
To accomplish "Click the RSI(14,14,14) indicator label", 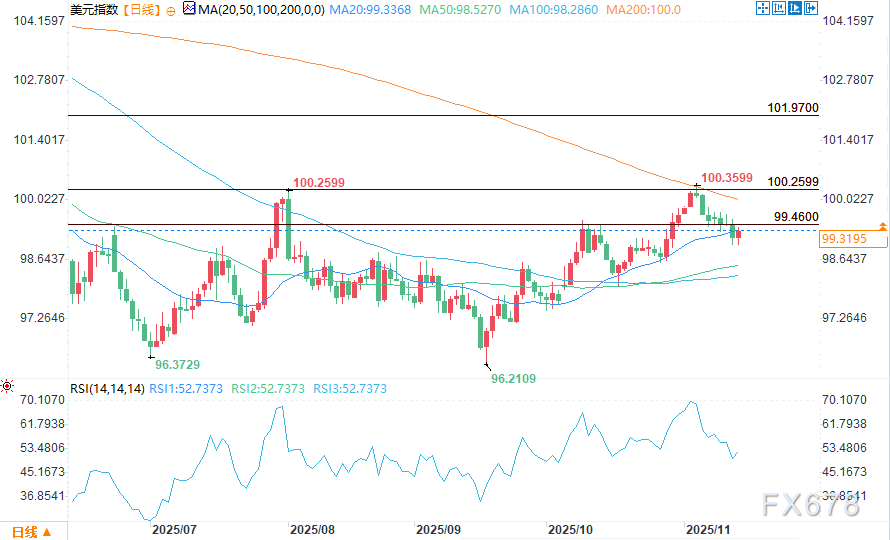I will pos(106,389).
